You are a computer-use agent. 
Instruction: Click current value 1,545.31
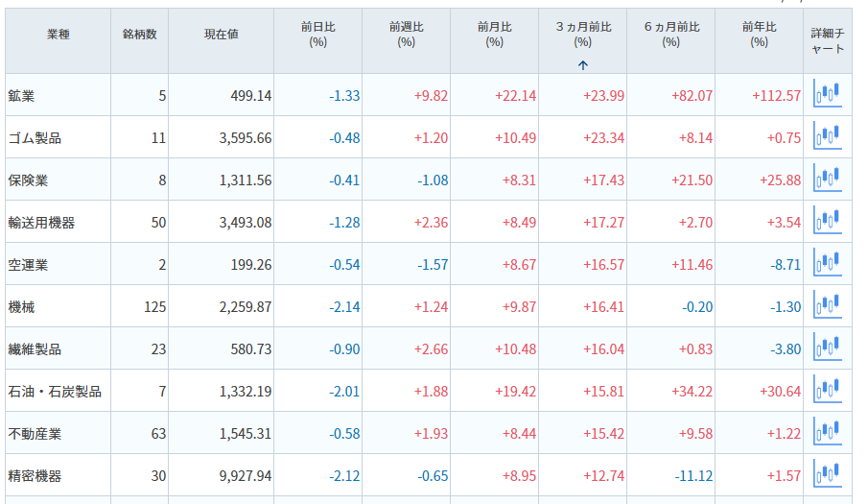[246, 434]
